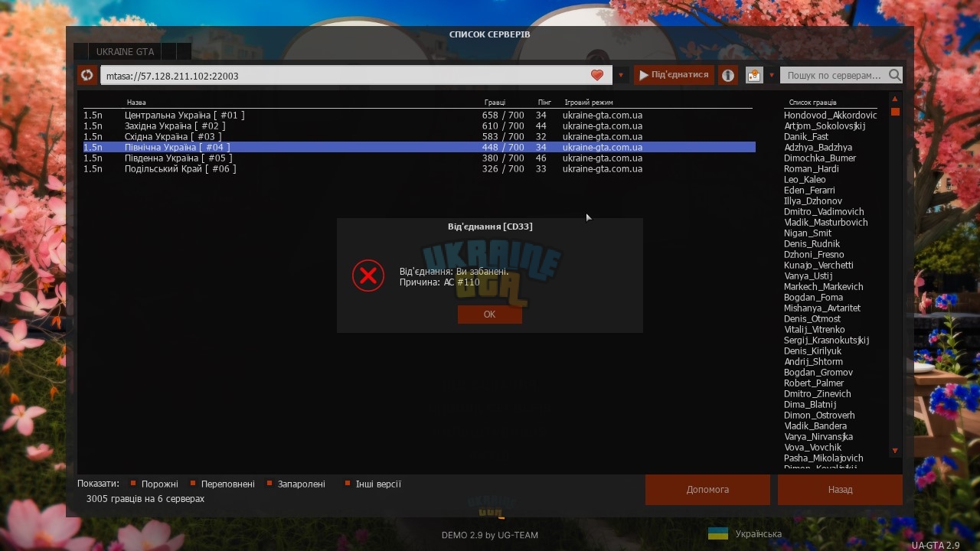This screenshot has height=551, width=980.
Task: Click the Допомога help button
Action: pos(707,490)
